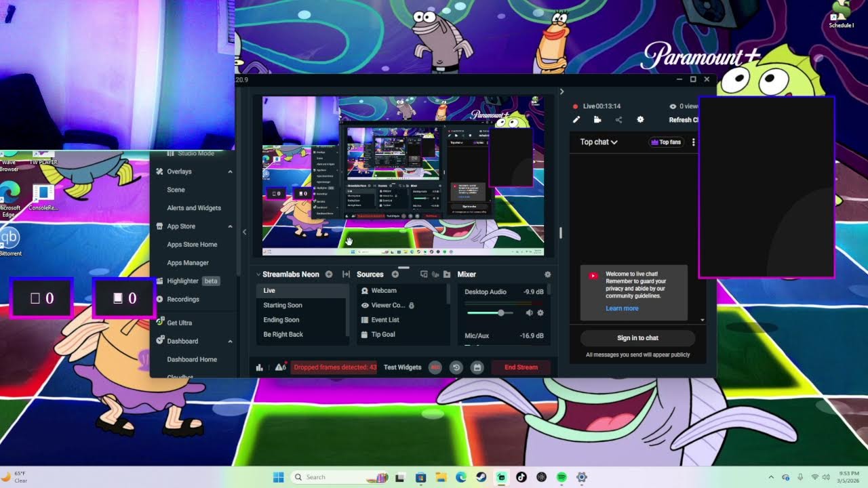Open Mixer advanced settings gear
Image resolution: width=868 pixels, height=488 pixels.
click(x=548, y=274)
